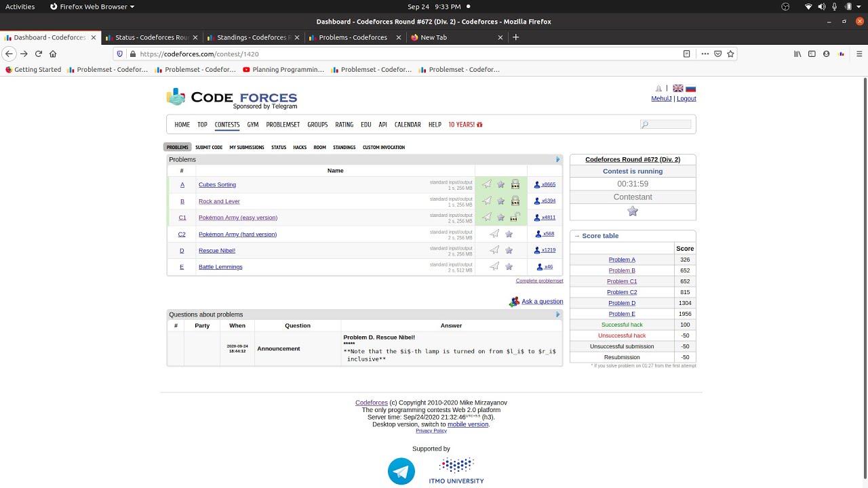Screen dimensions: 868x488
Task: Click submit icon in Battle Lemmings row
Action: 494,266
